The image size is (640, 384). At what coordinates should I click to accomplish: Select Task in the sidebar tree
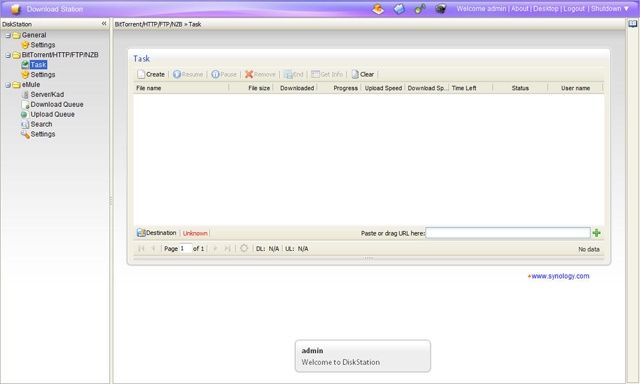pyautogui.click(x=38, y=64)
